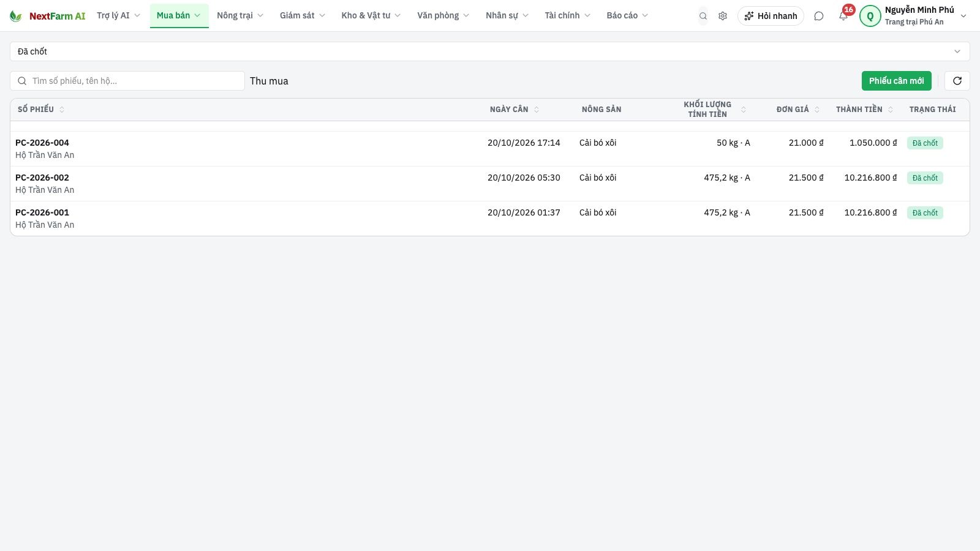Open the Nhân sự menu
Viewport: 980px width, 551px height.
(507, 16)
